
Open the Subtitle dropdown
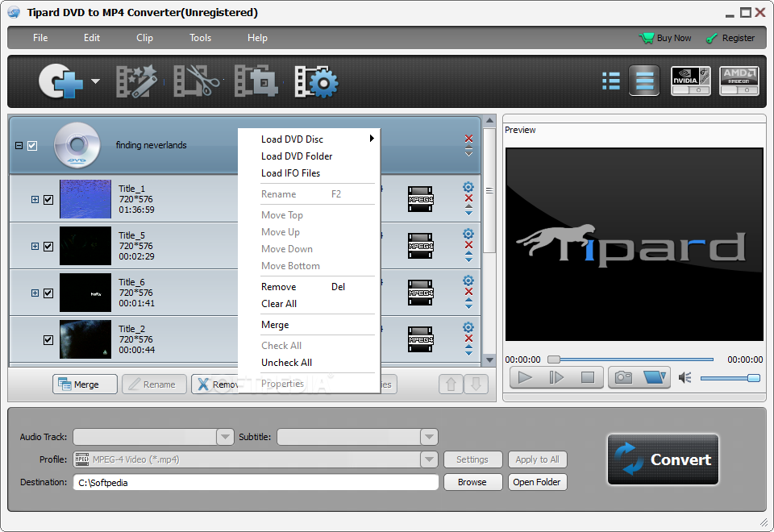click(x=429, y=437)
